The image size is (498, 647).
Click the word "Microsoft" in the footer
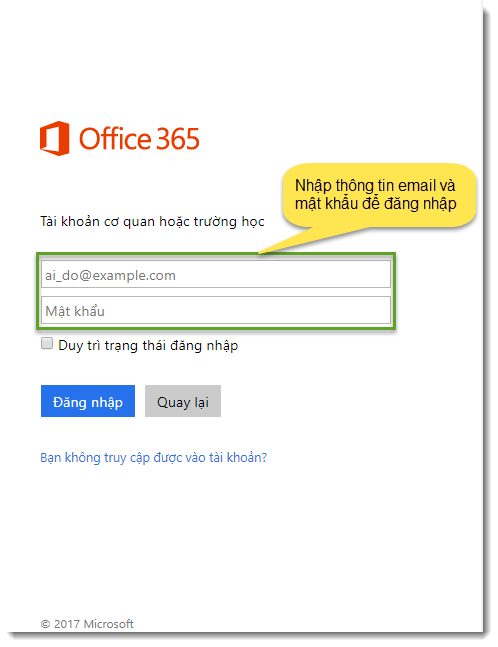pyautogui.click(x=109, y=624)
